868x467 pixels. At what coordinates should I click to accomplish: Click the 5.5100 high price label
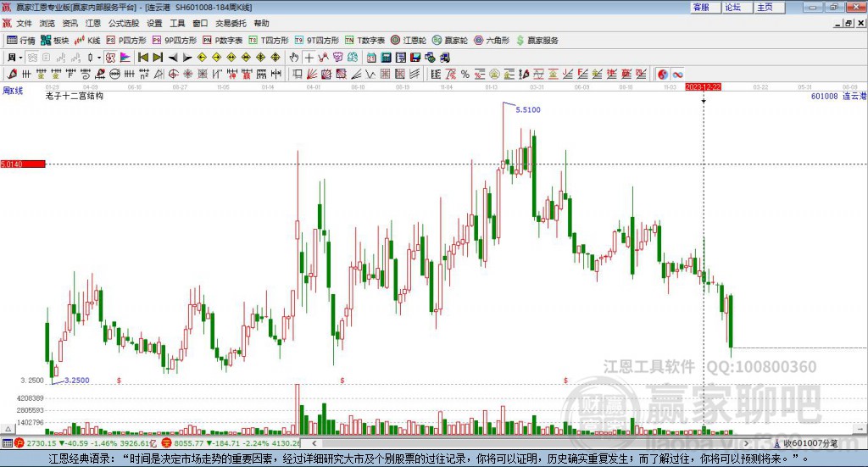(x=528, y=109)
